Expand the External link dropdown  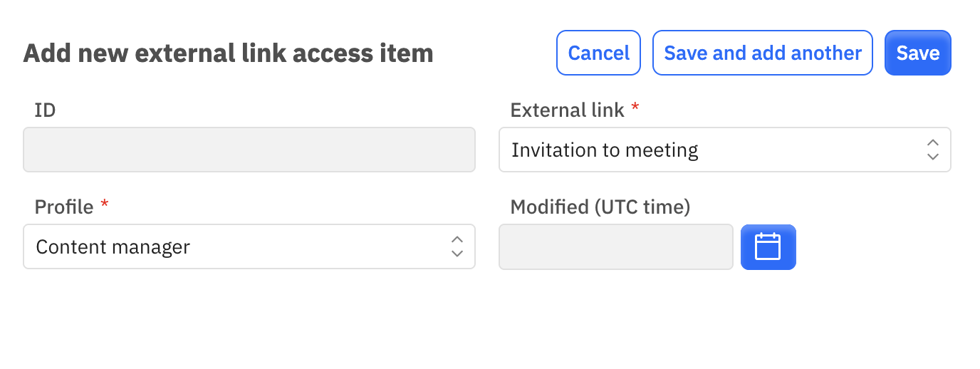[x=725, y=150]
